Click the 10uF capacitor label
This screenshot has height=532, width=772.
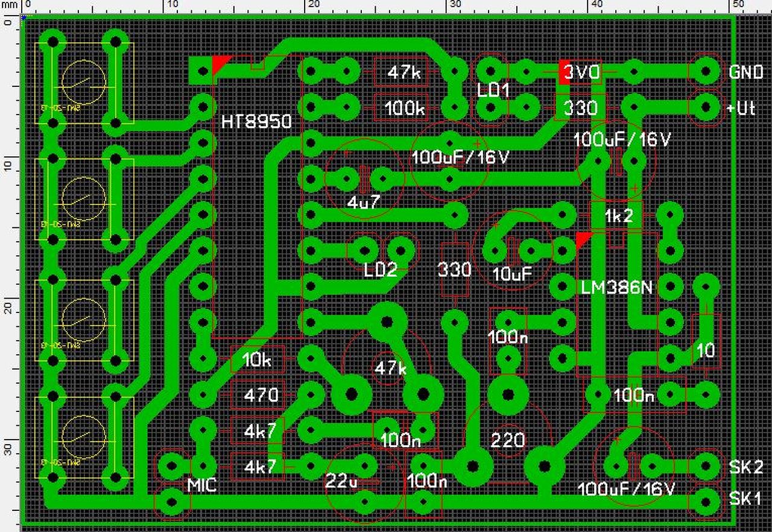point(512,273)
